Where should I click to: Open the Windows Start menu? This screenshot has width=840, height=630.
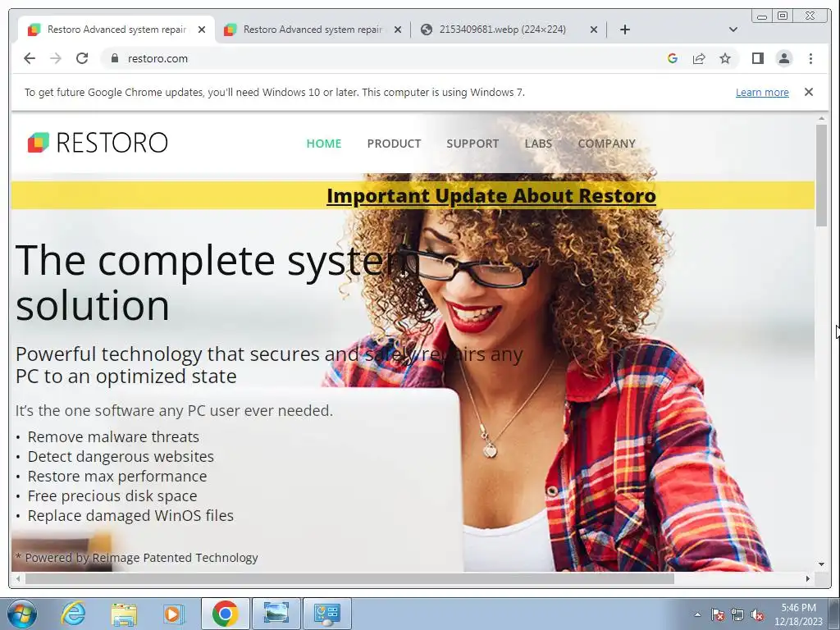(22, 614)
